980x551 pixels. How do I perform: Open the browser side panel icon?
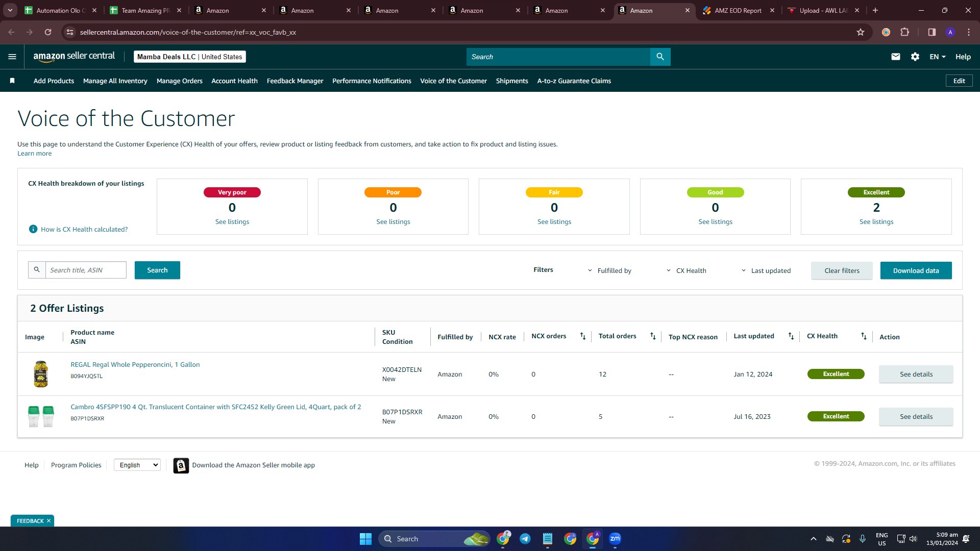pyautogui.click(x=932, y=32)
